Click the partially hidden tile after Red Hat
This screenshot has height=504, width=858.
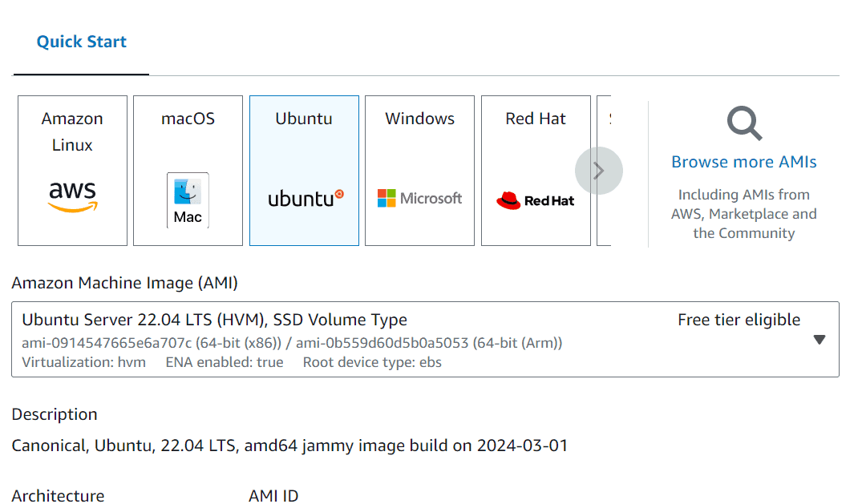point(605,170)
